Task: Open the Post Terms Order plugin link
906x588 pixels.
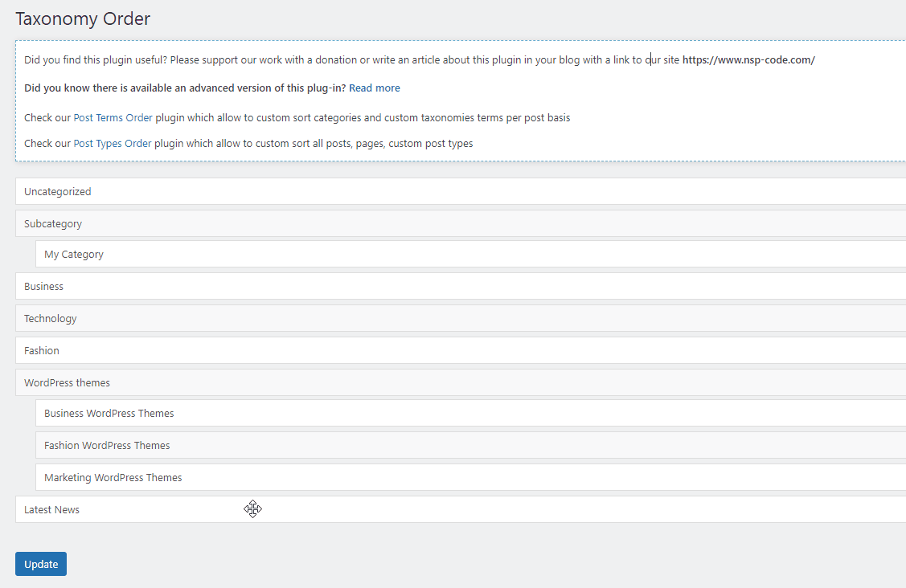Action: point(113,117)
